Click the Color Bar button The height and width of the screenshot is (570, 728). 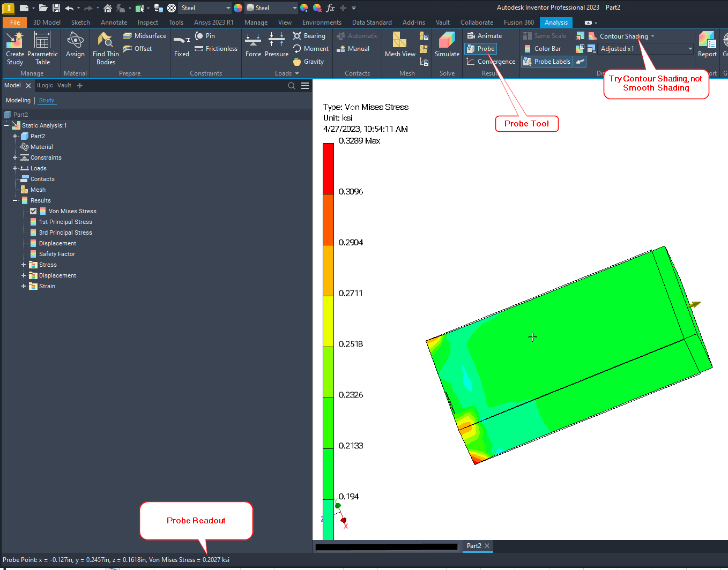546,48
